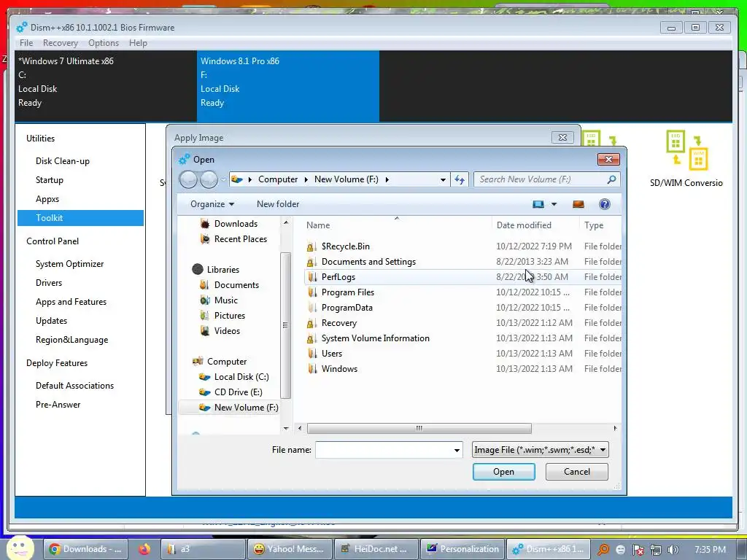The image size is (747, 560).
Task: Select System Volume Information folder
Action: pyautogui.click(x=376, y=338)
